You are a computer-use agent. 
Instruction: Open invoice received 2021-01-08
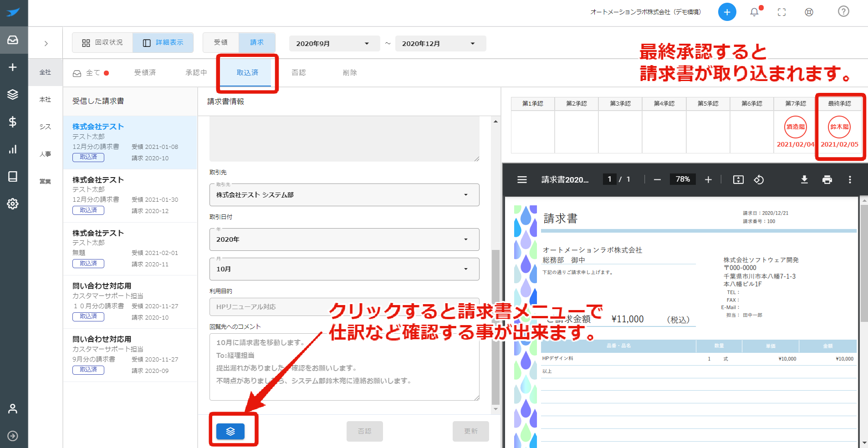pos(130,143)
